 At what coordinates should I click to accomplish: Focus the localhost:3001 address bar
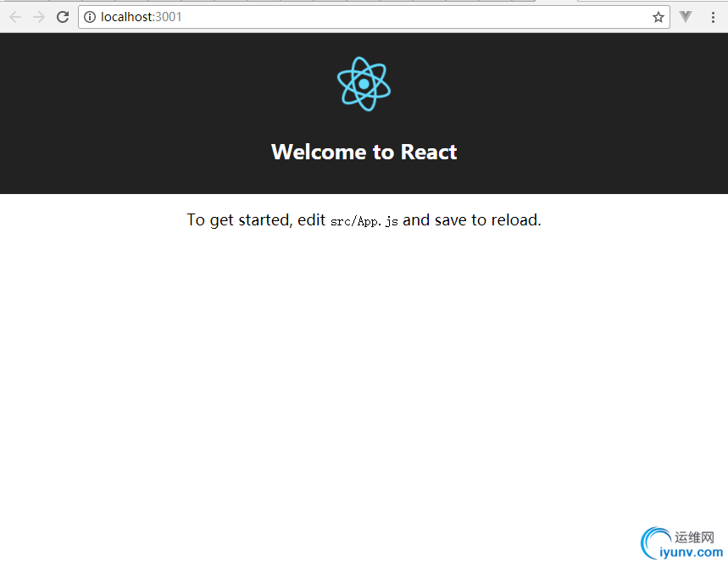tap(374, 17)
